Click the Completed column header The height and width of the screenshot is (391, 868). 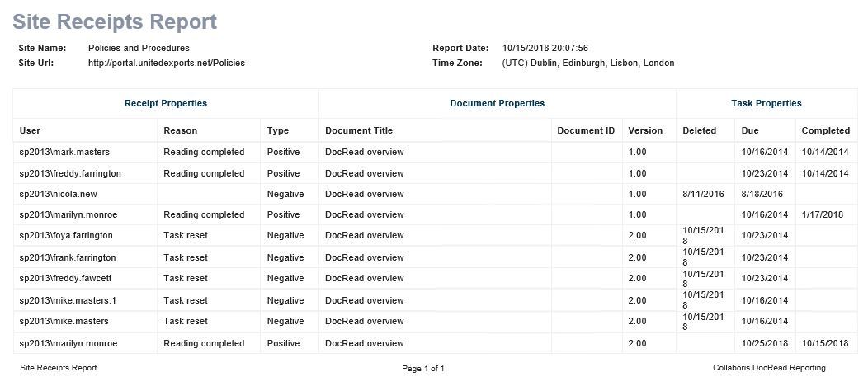tap(825, 130)
